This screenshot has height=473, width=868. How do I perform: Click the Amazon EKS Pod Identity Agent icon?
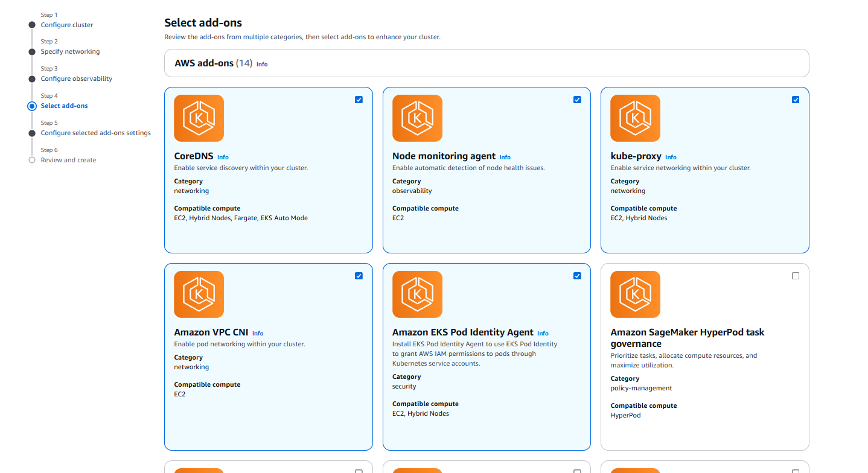417,294
